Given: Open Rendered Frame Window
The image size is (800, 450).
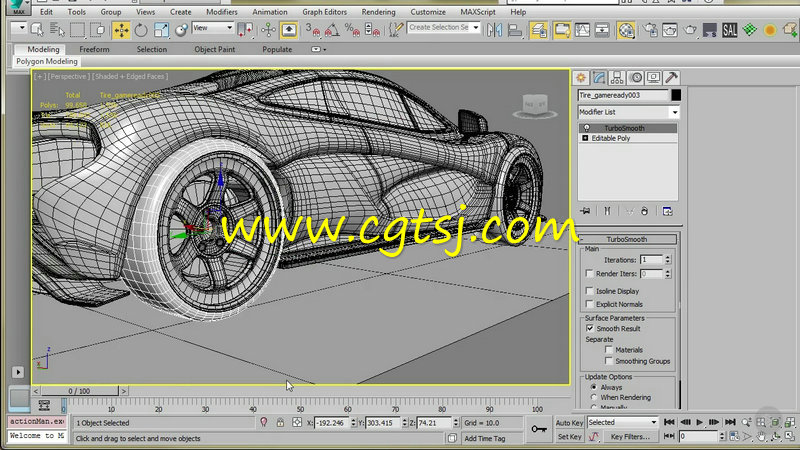Looking at the screenshot, I should (x=669, y=30).
